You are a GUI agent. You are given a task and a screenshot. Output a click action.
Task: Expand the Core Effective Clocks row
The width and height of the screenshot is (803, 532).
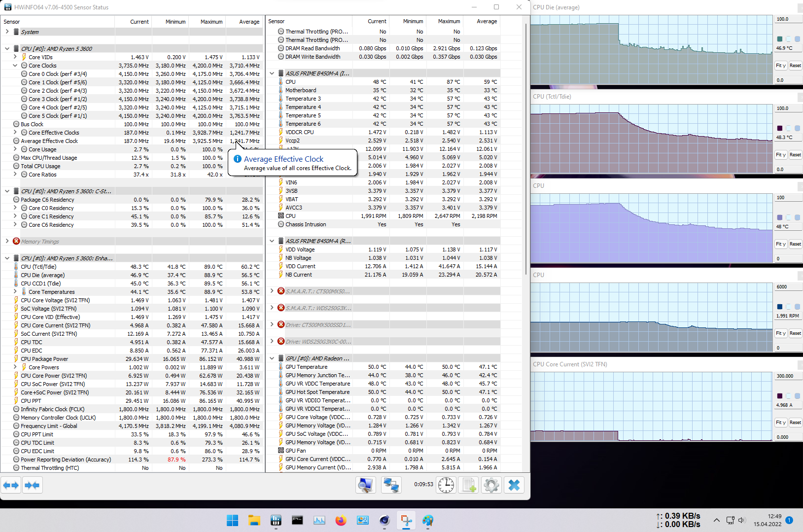pos(15,133)
